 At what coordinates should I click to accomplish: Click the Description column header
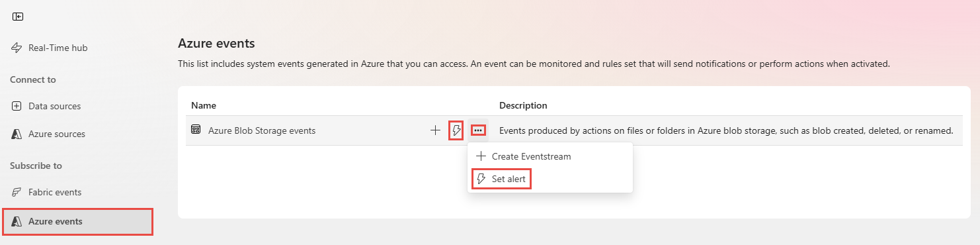click(x=523, y=105)
